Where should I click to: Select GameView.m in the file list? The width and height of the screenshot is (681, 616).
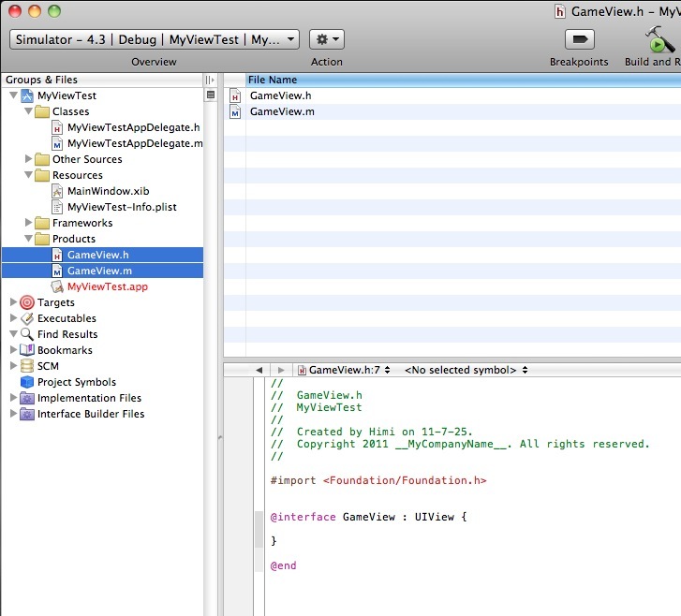(282, 111)
